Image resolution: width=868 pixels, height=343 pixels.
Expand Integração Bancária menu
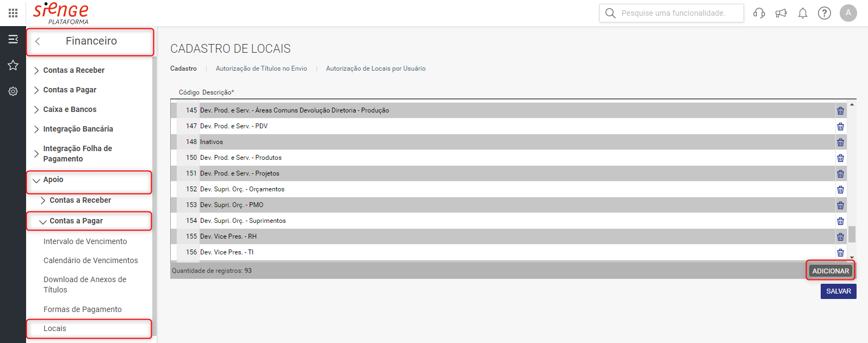(x=78, y=129)
